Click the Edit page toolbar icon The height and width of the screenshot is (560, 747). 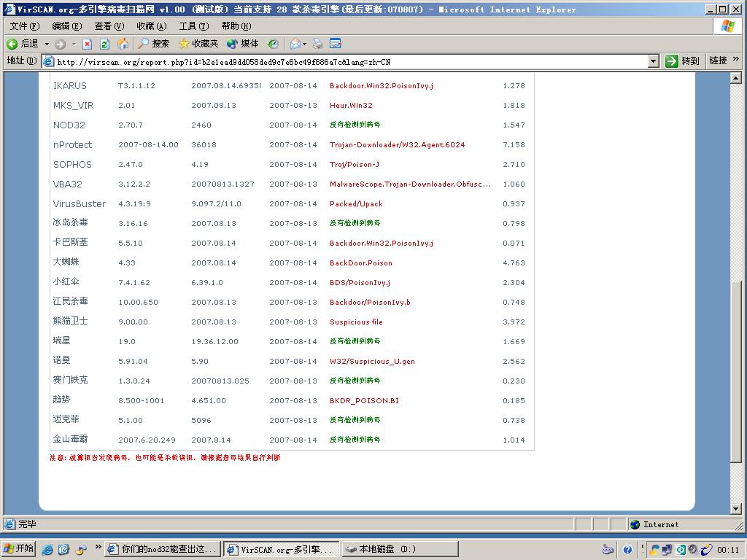click(336, 44)
